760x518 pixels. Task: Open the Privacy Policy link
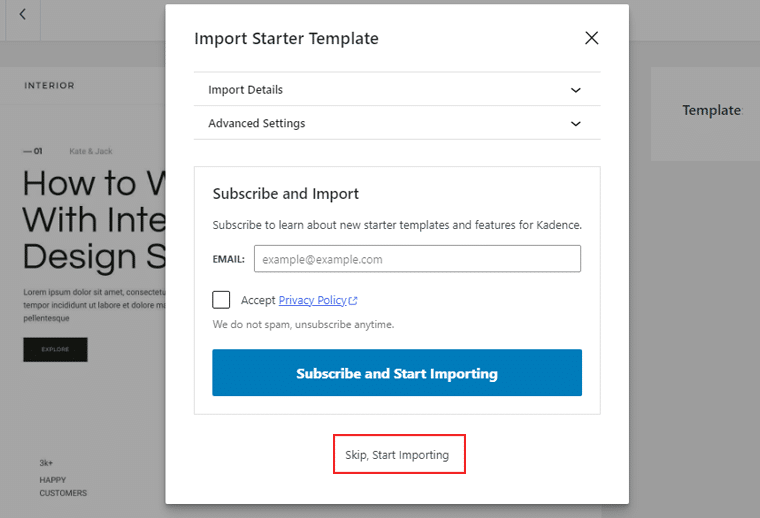tap(313, 300)
